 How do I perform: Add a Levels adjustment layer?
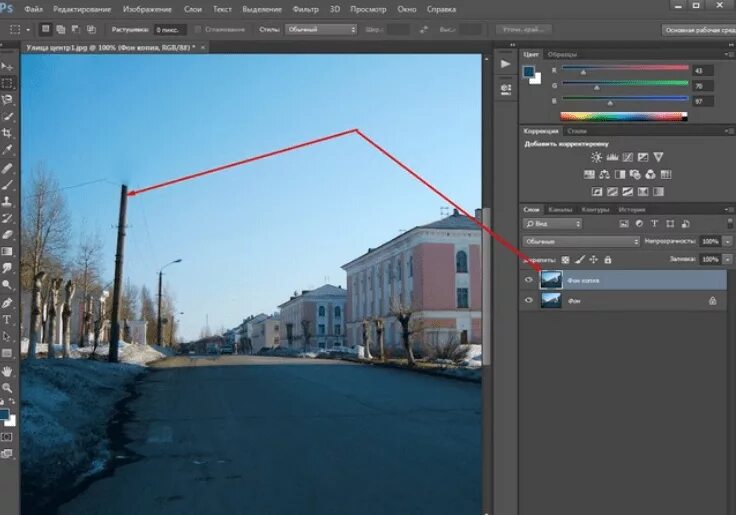pos(612,157)
